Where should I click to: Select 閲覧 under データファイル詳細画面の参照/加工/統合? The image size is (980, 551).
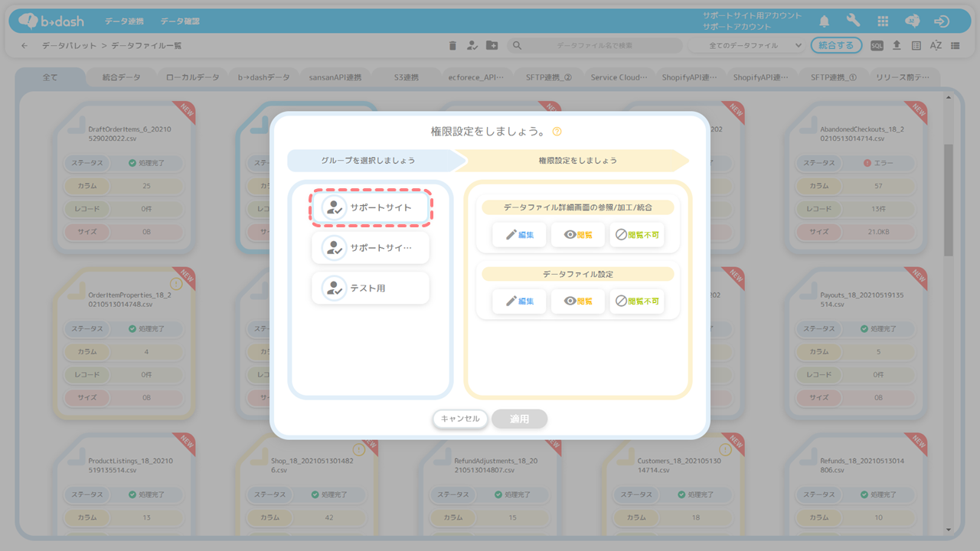[x=578, y=235]
